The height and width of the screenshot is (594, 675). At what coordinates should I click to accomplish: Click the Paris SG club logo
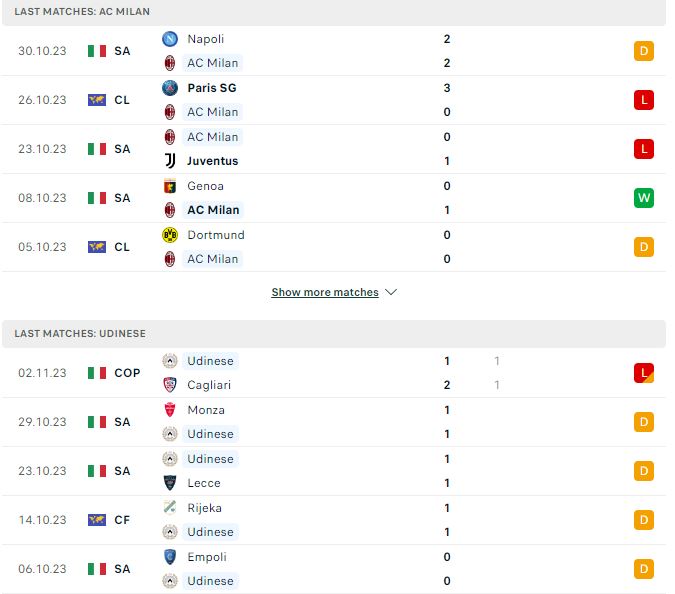[x=170, y=88]
